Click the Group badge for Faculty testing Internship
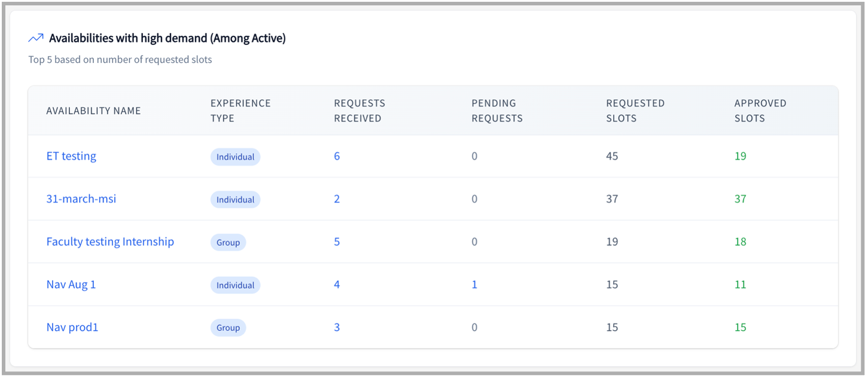 (228, 242)
